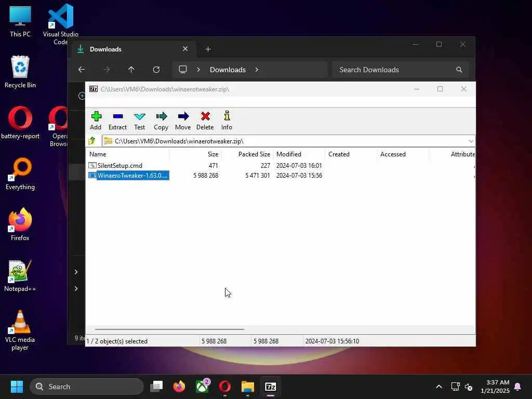Open the clock and date flyout
The width and height of the screenshot is (532, 399).
coord(495,387)
